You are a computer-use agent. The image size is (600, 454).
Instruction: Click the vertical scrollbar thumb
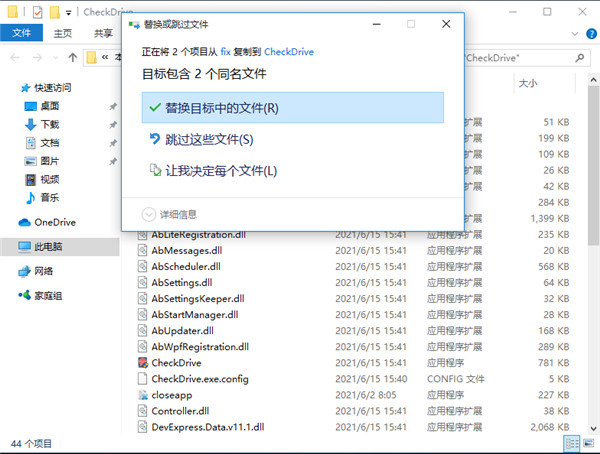point(593,165)
